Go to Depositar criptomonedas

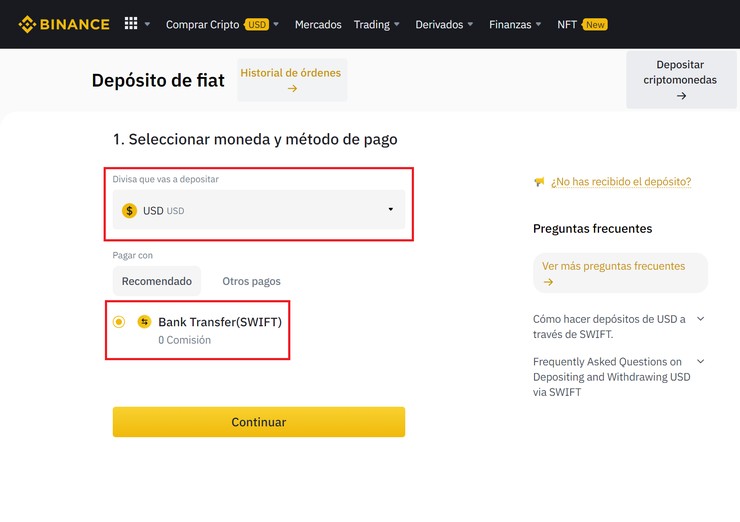point(681,80)
